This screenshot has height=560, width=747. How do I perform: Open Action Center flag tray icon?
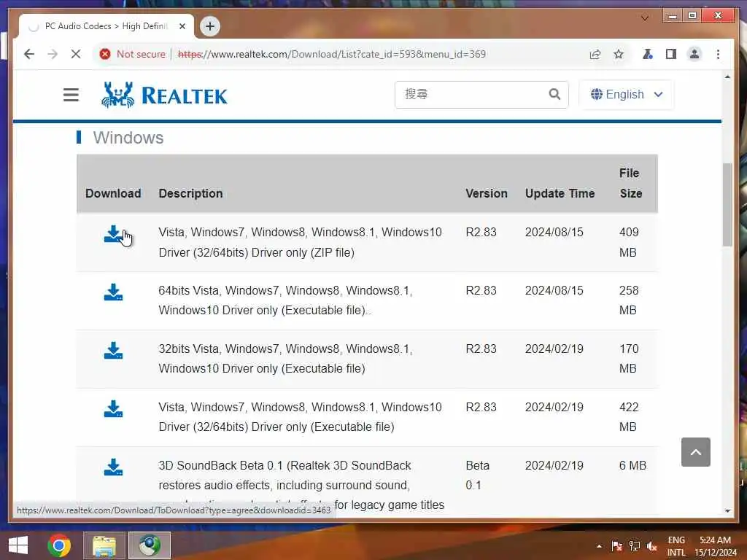[x=616, y=546]
